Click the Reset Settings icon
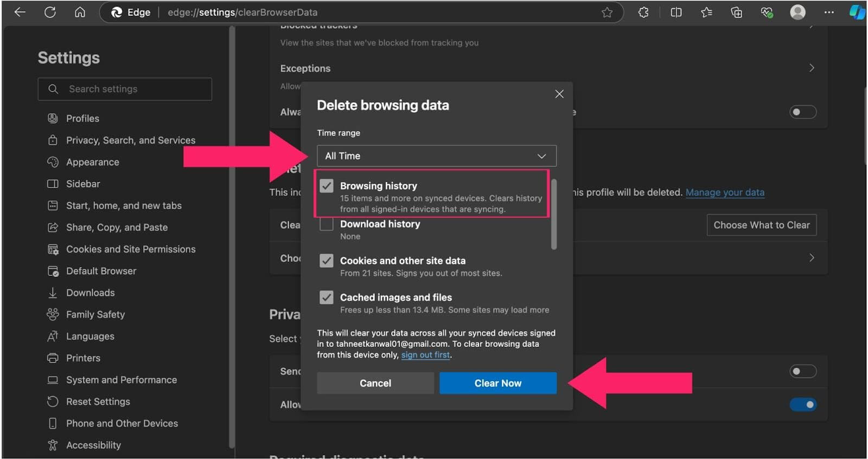This screenshot has height=459, width=868. (x=53, y=402)
